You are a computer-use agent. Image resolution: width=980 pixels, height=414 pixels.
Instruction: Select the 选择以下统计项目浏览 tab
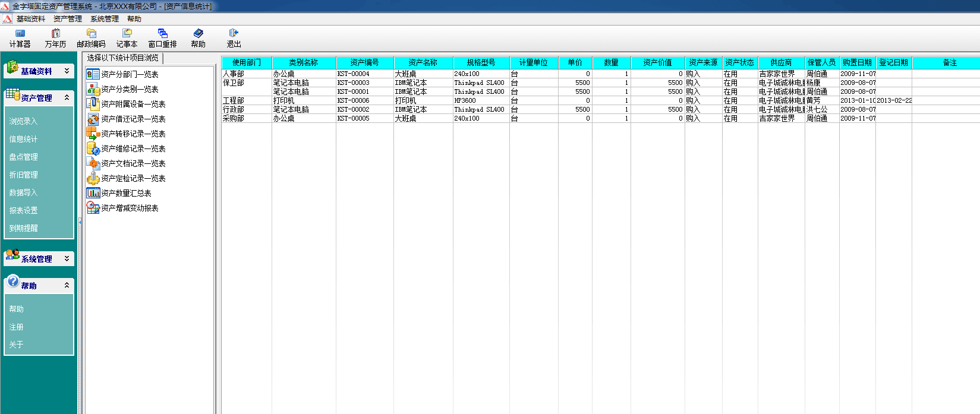pos(123,58)
